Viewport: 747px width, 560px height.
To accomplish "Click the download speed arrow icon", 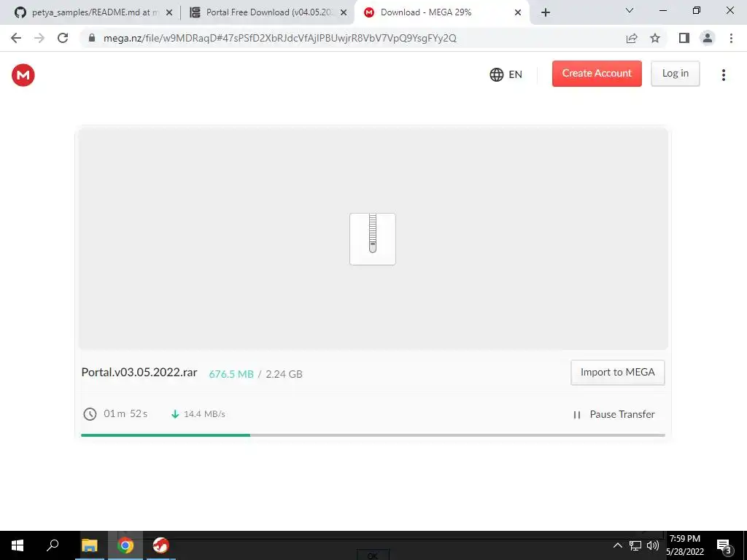I will pyautogui.click(x=175, y=414).
